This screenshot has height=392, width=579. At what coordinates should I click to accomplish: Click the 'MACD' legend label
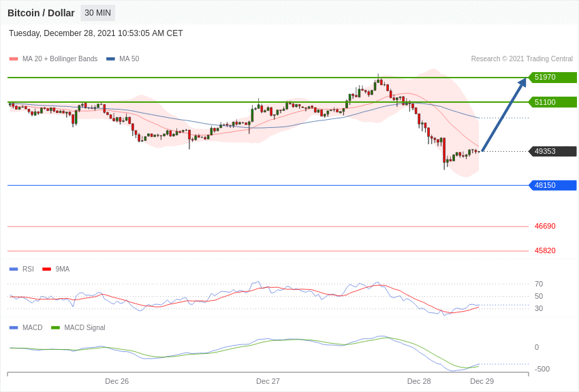tap(33, 327)
